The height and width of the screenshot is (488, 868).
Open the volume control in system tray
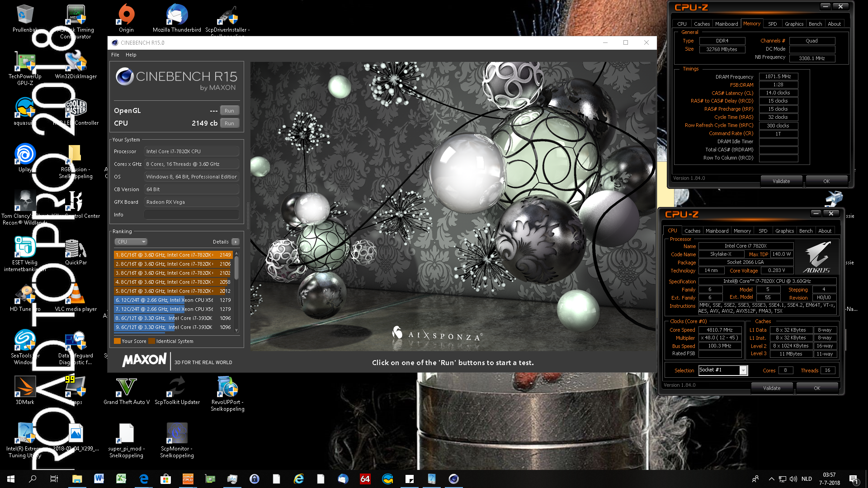[793, 479]
